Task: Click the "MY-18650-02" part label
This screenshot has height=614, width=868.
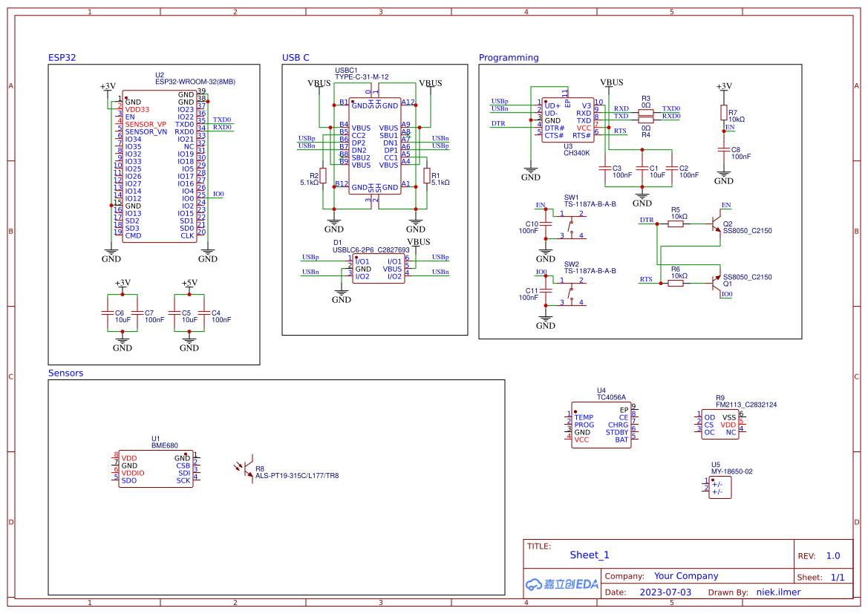Action: pos(732,471)
